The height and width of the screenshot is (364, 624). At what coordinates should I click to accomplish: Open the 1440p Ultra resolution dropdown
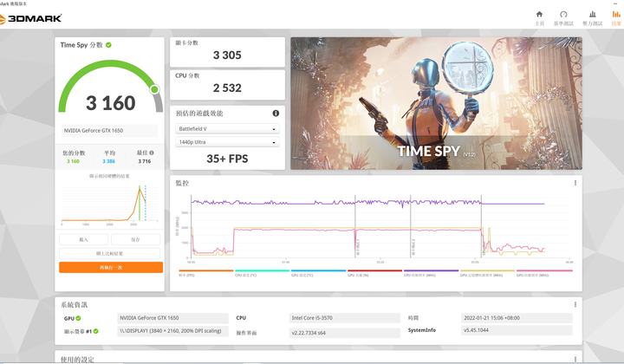(x=227, y=142)
